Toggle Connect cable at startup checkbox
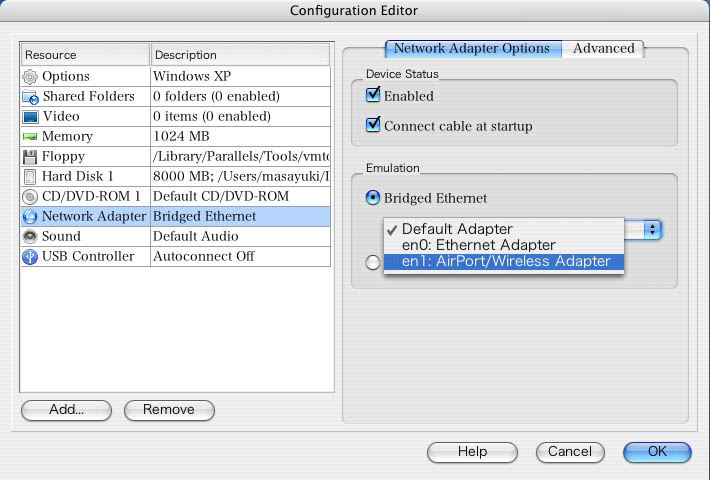The width and height of the screenshot is (710, 480). (373, 126)
